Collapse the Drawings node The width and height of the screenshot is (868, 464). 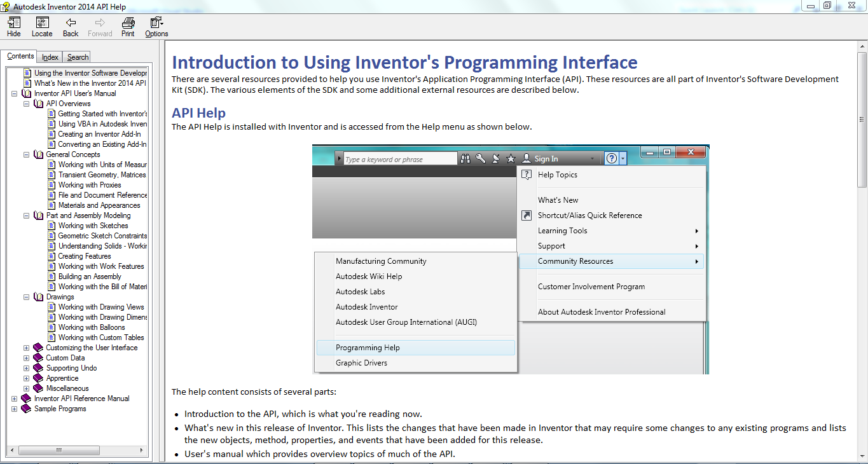click(x=27, y=297)
